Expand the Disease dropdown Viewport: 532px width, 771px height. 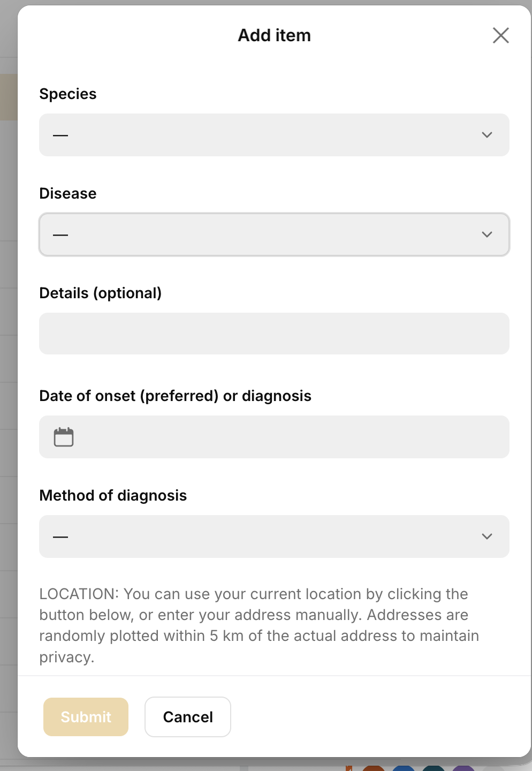click(274, 235)
